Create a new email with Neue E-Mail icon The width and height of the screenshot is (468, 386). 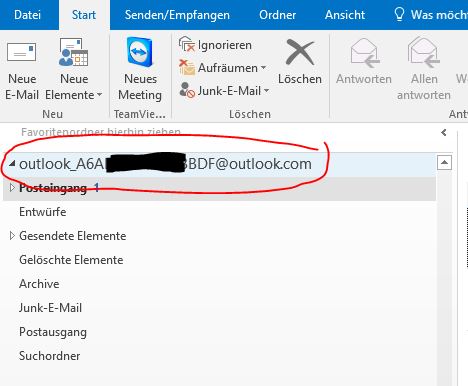[21, 52]
